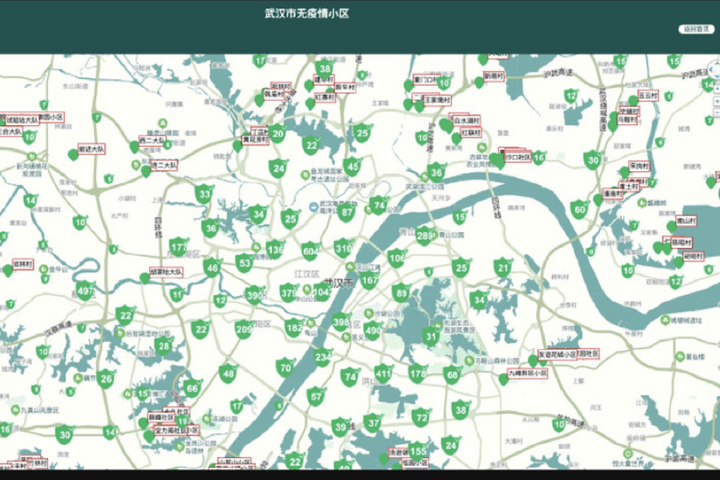The width and height of the screenshot is (720, 480).
Task: Open the 黄花涝村 location label
Action: click(x=255, y=141)
